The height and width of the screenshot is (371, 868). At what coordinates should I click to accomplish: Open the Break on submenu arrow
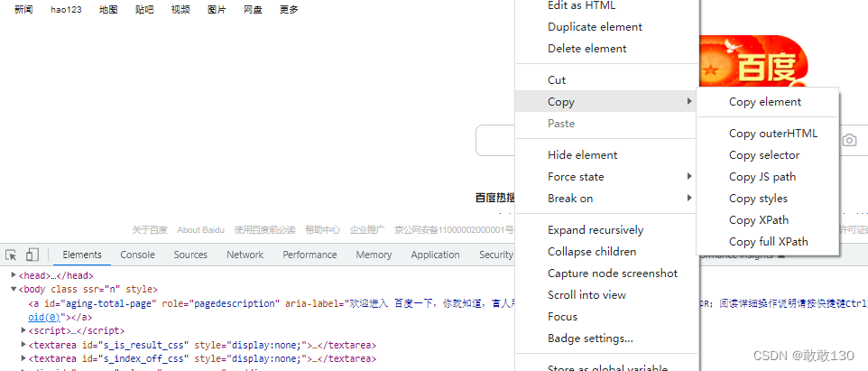[689, 198]
